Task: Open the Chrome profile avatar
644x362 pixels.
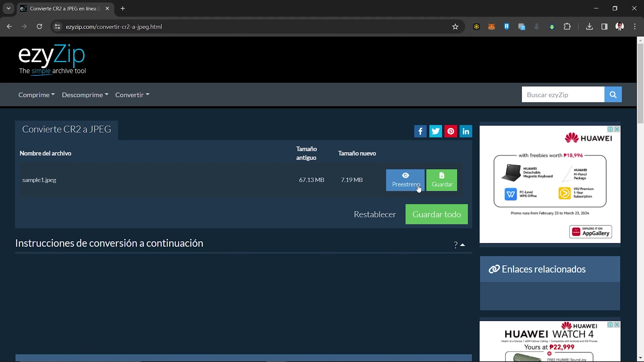Action: pyautogui.click(x=620, y=27)
